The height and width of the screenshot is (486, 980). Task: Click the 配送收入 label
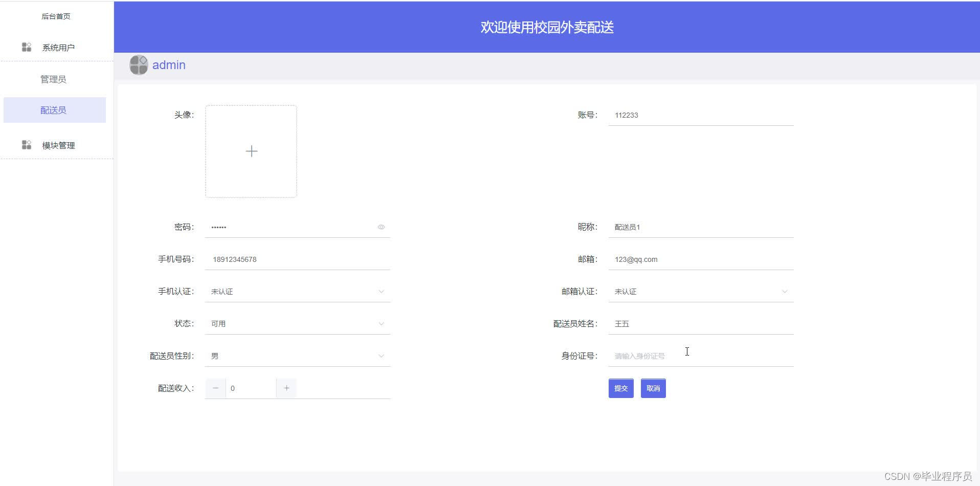pos(176,388)
